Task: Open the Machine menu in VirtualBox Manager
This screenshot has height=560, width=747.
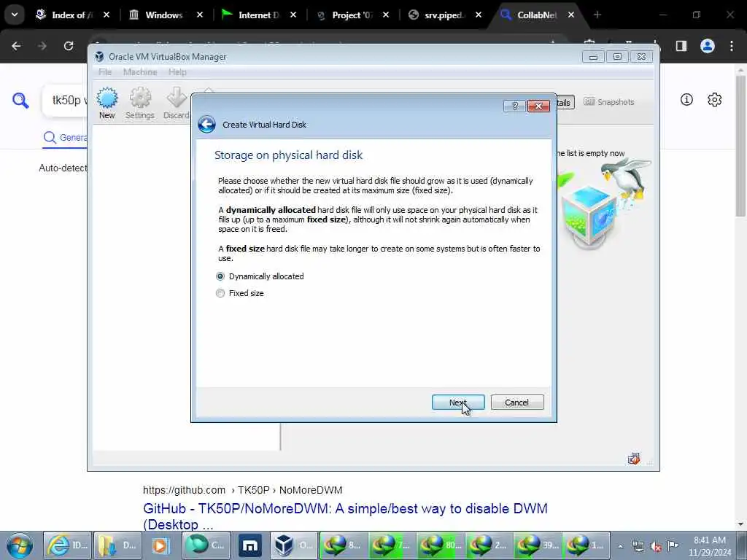Action: [x=140, y=72]
